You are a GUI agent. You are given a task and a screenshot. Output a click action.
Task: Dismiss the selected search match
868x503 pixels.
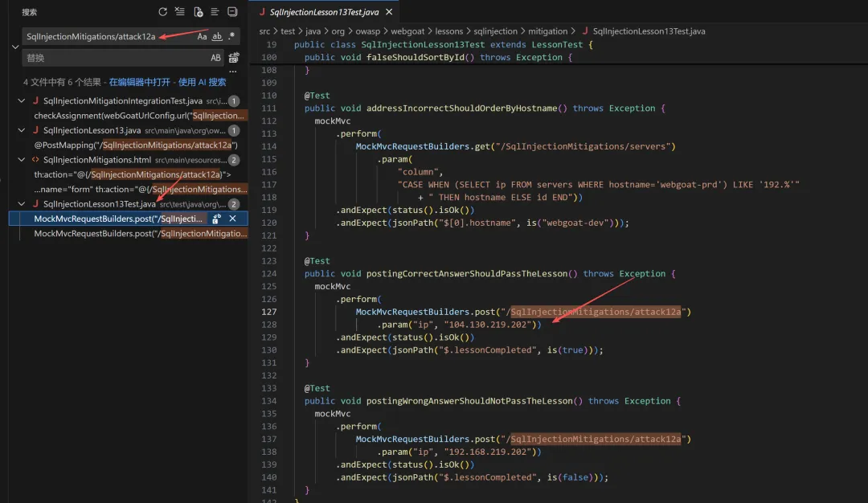point(232,219)
